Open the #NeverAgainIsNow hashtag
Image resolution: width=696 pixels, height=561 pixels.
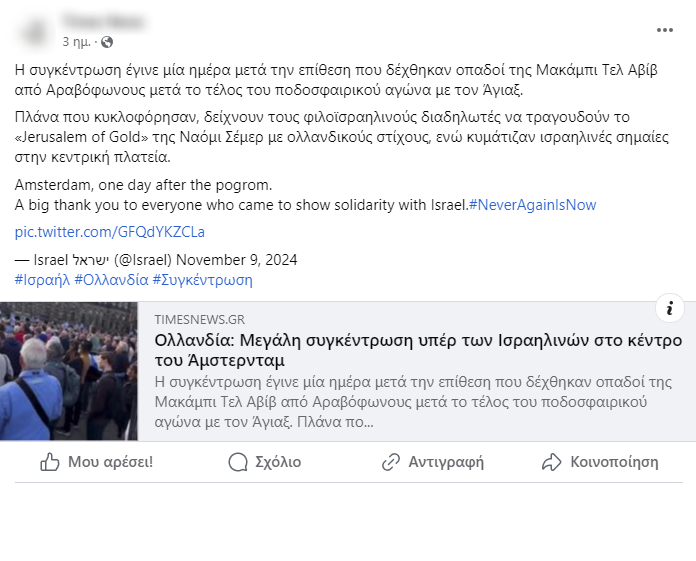[532, 205]
